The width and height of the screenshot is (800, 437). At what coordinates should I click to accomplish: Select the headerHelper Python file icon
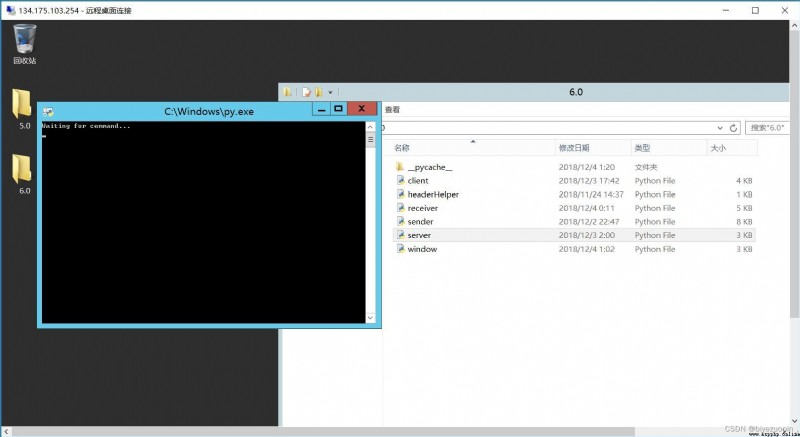pyautogui.click(x=401, y=194)
